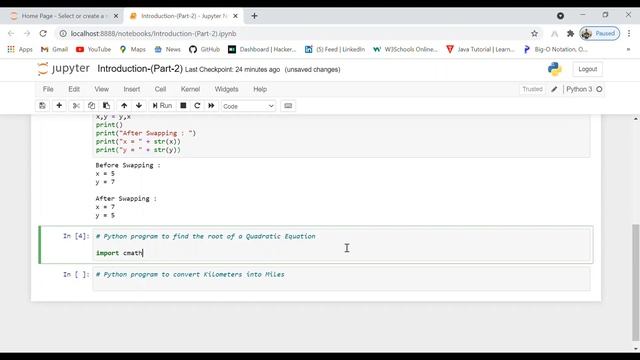Insert cell below with plus icon
640x360 pixels.
tap(59, 106)
